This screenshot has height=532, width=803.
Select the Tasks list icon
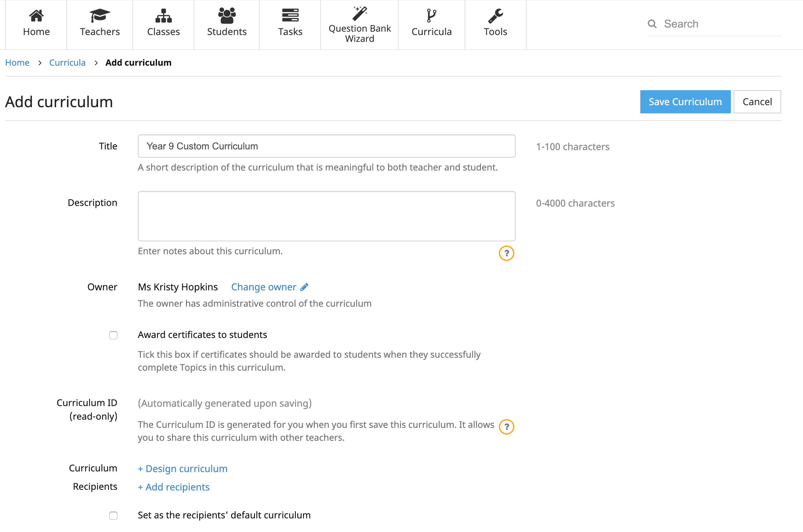(x=290, y=16)
